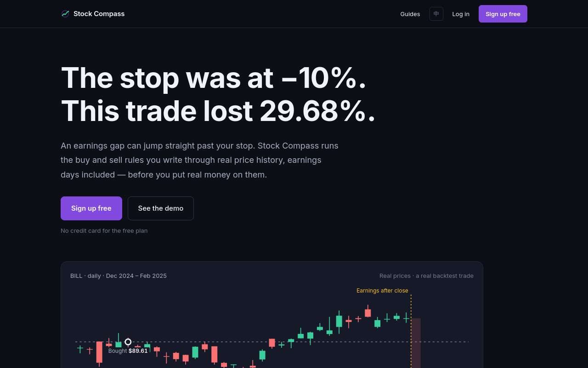Viewport: 588px width, 368px height.
Task: Open the Guides page
Action: pos(410,14)
